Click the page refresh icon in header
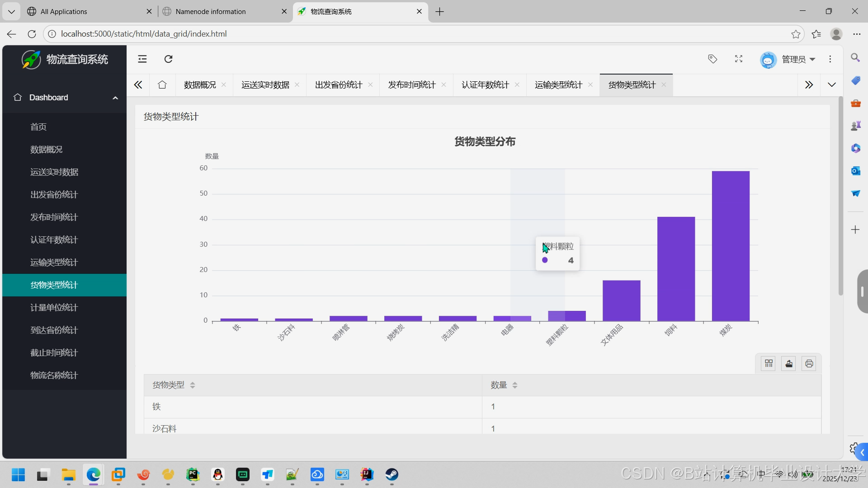The image size is (868, 488). (x=168, y=59)
